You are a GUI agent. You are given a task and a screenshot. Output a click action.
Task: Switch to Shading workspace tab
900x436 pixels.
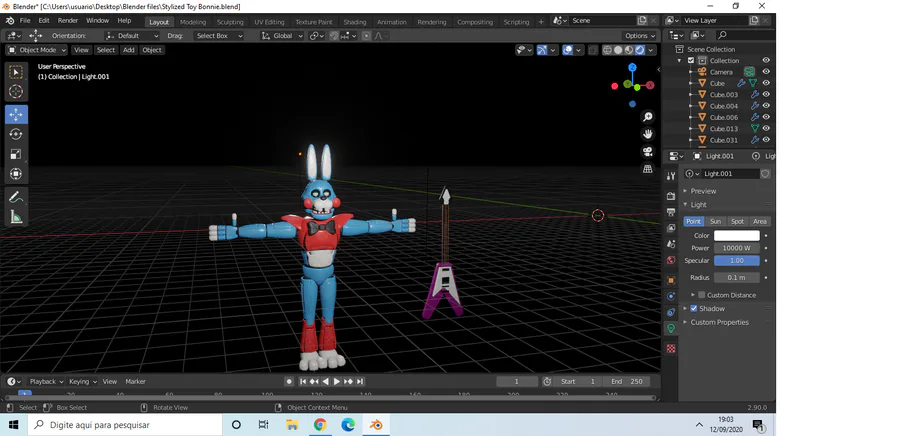tap(355, 22)
